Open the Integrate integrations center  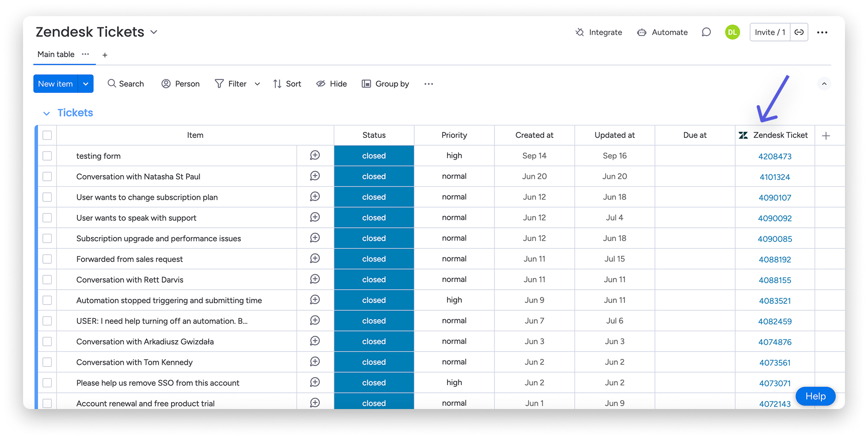pos(599,32)
